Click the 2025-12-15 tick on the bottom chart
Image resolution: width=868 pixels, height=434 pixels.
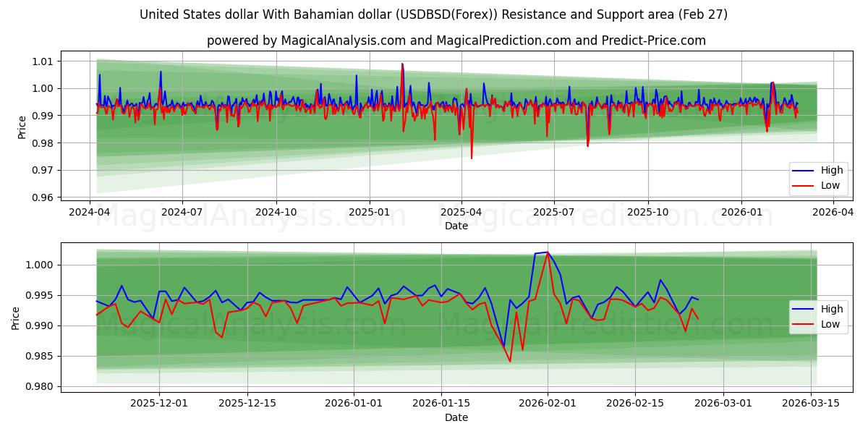click(247, 404)
